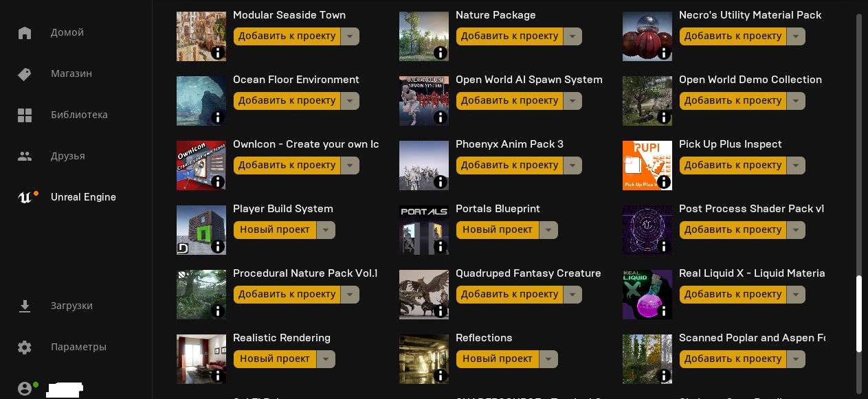Open info icon on Reflections thumbnail

441,376
